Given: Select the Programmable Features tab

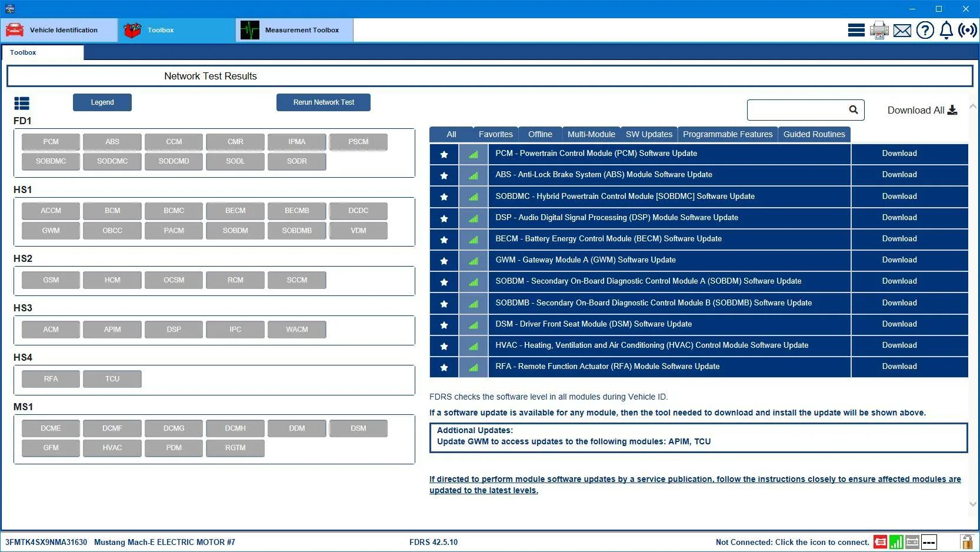Looking at the screenshot, I should point(728,134).
